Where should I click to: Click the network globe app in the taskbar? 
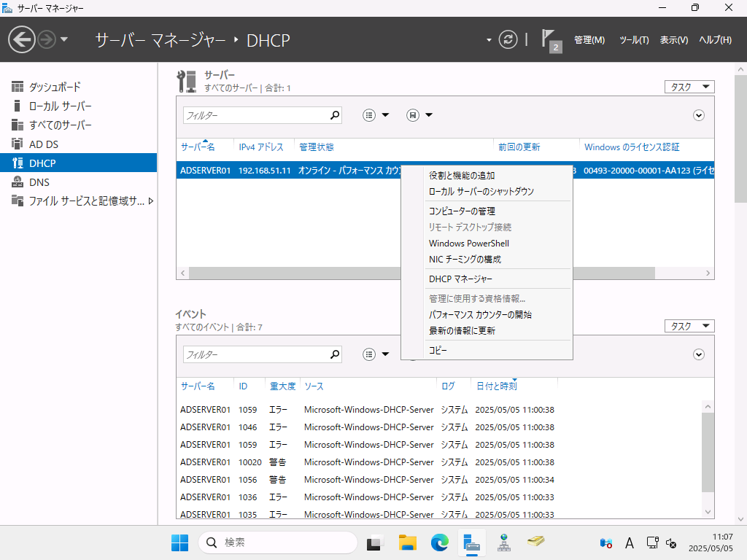click(504, 542)
